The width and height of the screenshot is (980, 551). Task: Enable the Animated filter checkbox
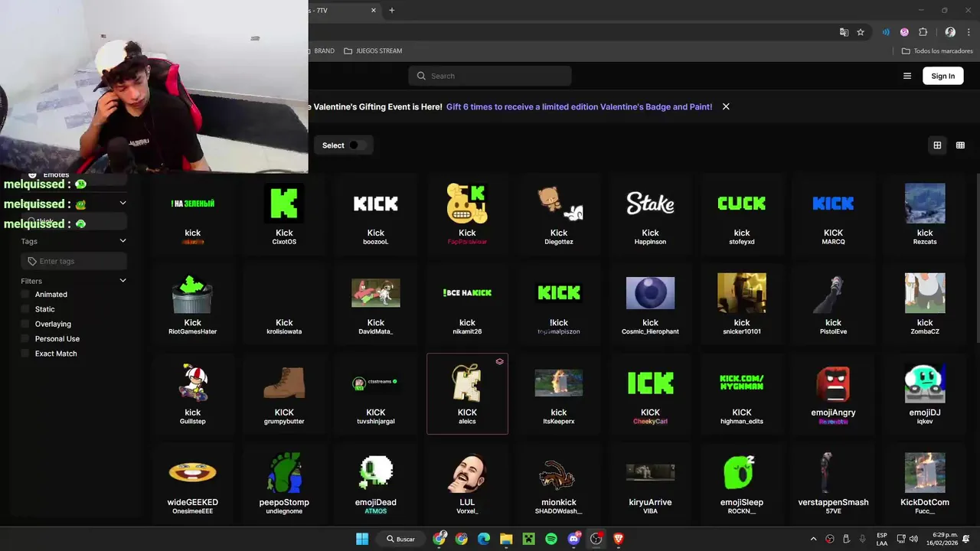25,294
